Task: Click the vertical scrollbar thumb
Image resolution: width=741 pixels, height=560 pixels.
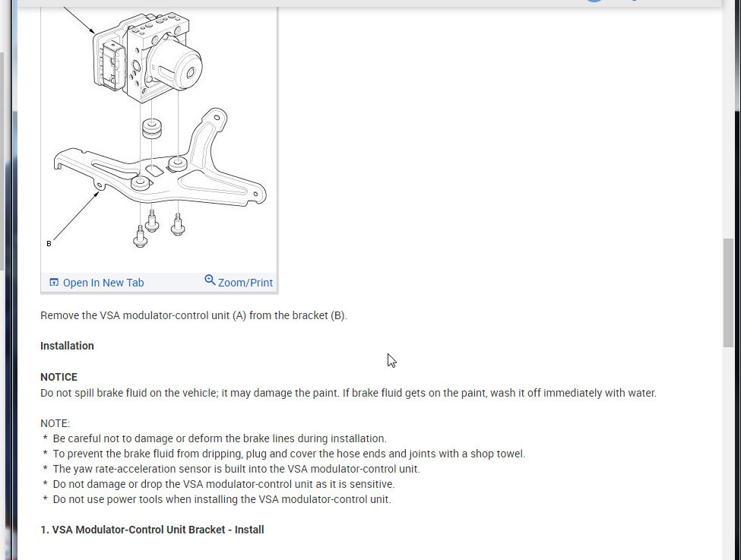Action: pyautogui.click(x=729, y=293)
